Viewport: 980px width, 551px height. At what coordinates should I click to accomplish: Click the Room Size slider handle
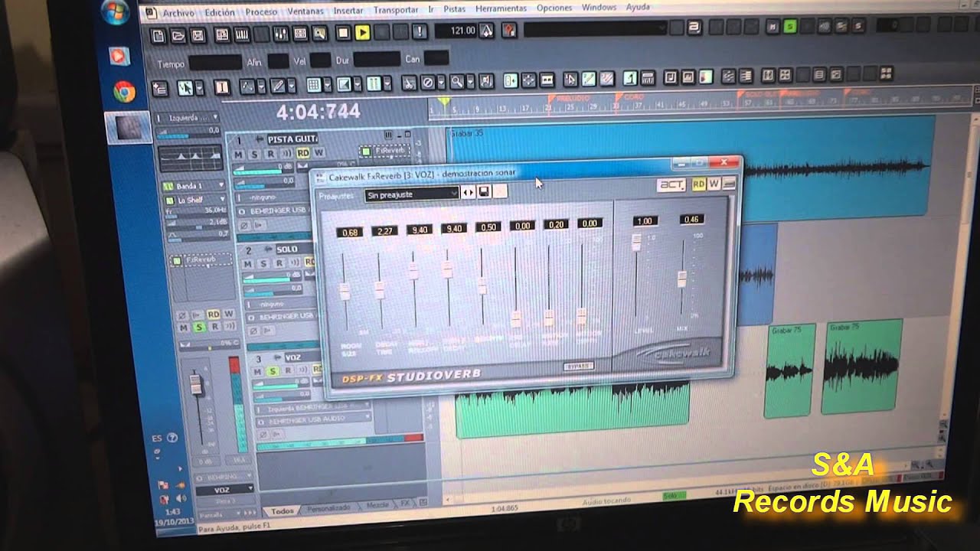(345, 292)
